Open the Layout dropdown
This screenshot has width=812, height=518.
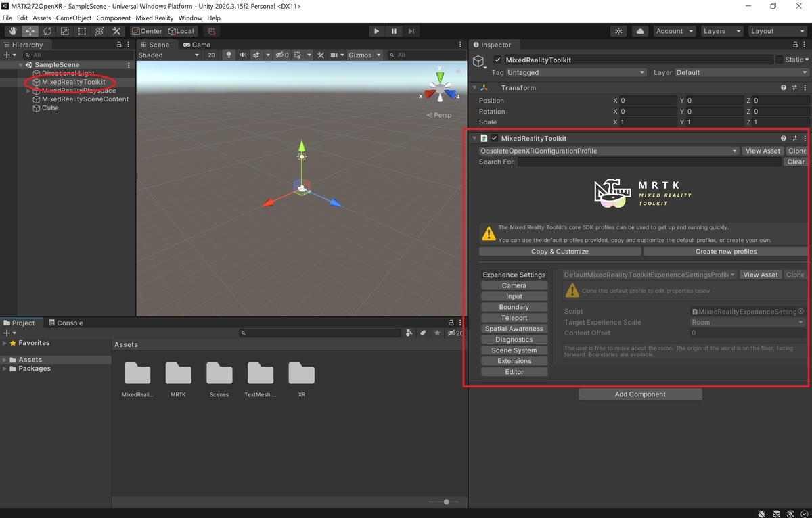pos(777,31)
